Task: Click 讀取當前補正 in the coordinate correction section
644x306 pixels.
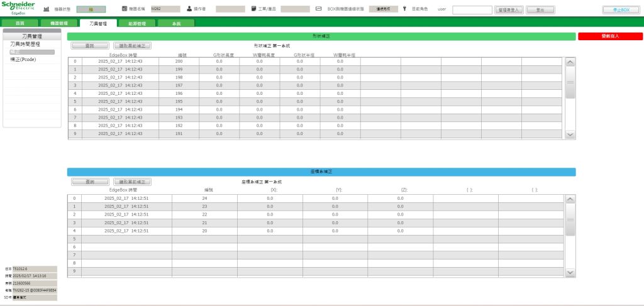Action: 132,182
